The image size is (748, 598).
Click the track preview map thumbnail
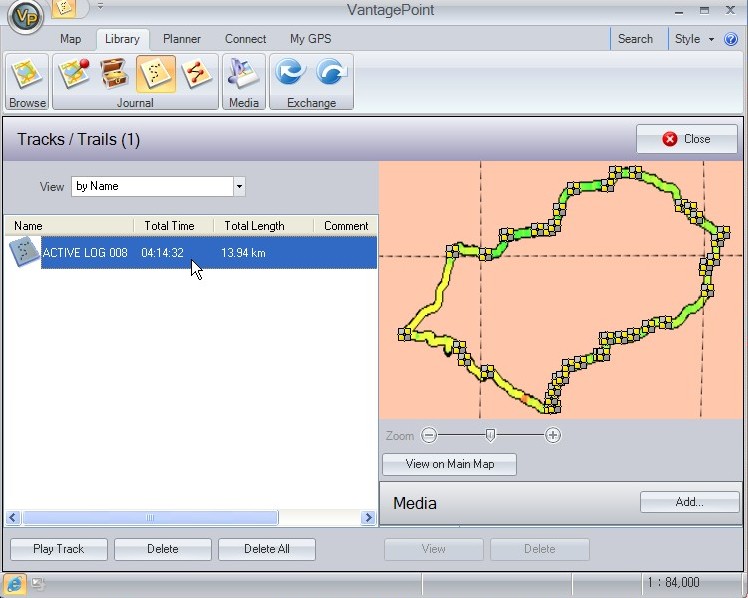(561, 290)
